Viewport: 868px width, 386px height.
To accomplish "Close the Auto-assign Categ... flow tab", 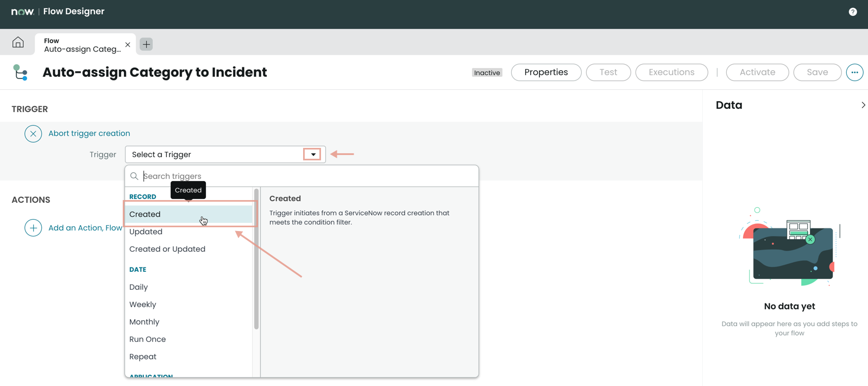I will click(x=128, y=45).
